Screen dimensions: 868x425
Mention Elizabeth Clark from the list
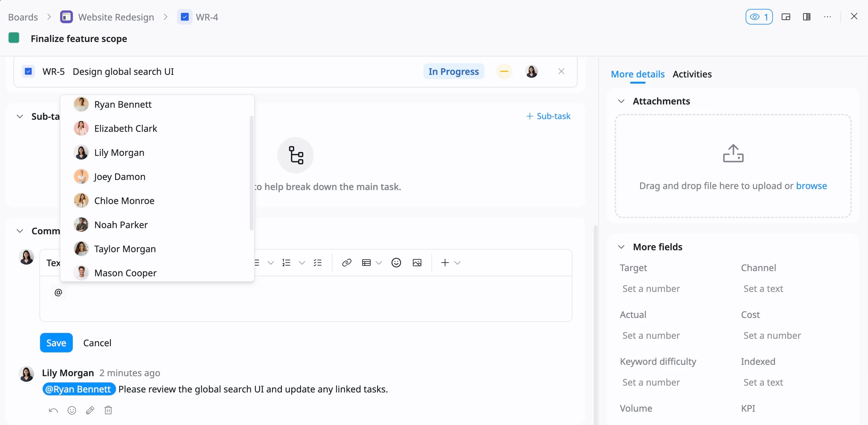[157, 129]
